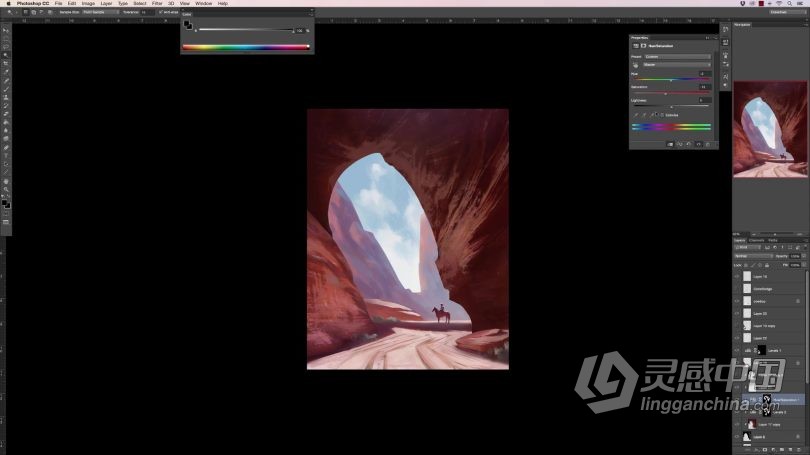The width and height of the screenshot is (810, 455).
Task: Open the Filter menu
Action: point(157,3)
